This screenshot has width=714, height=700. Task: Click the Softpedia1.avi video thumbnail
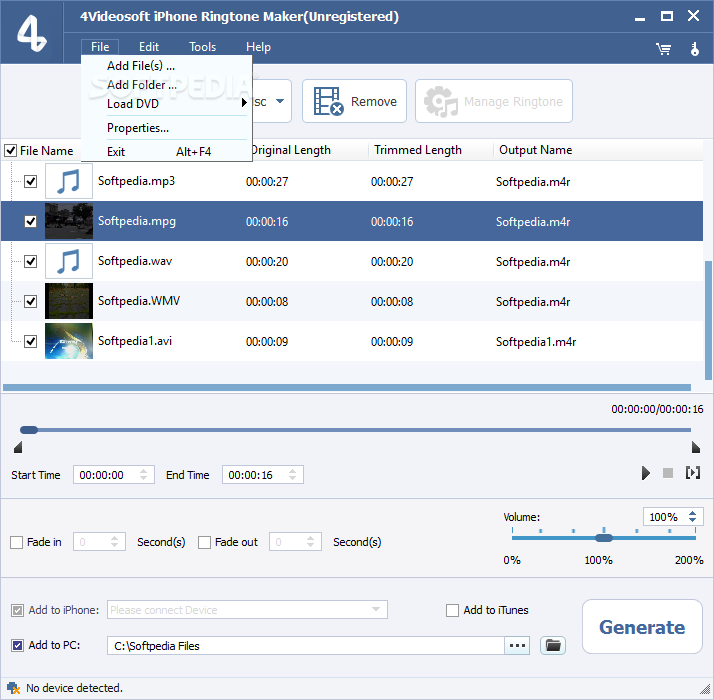(69, 341)
